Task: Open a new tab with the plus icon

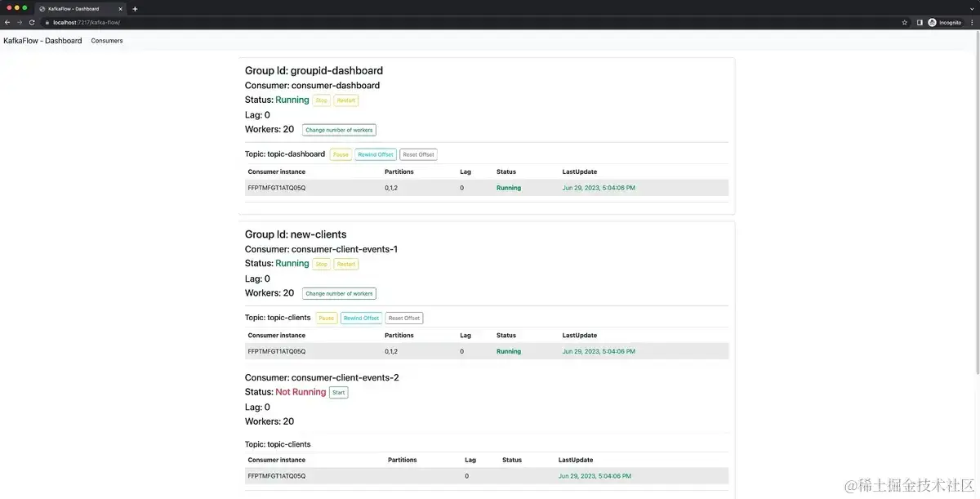Action: pyautogui.click(x=135, y=9)
